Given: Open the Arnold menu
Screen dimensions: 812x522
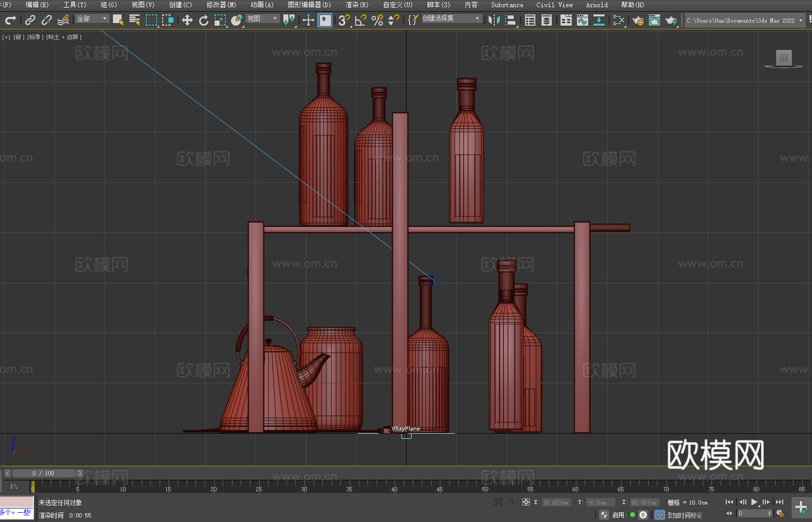Looking at the screenshot, I should pos(597,5).
